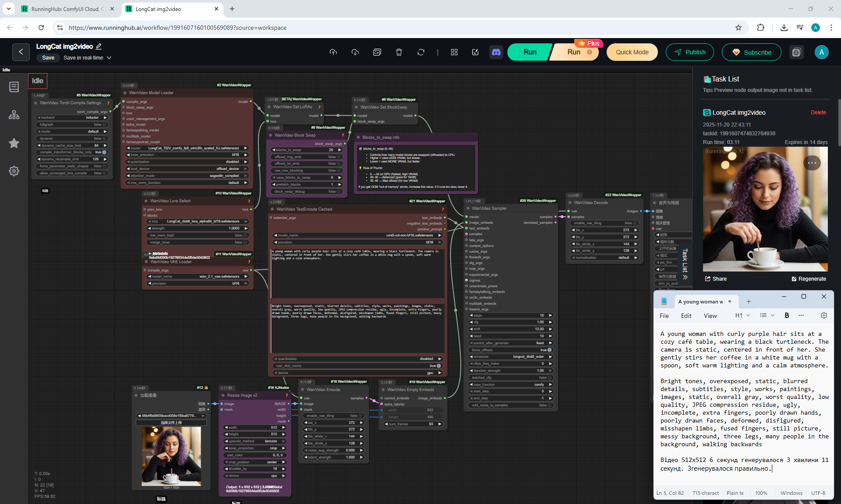Image resolution: width=841 pixels, height=504 pixels.
Task: Toggle use_disk_cache in the TextEncode Cached node
Action: [x=438, y=366]
